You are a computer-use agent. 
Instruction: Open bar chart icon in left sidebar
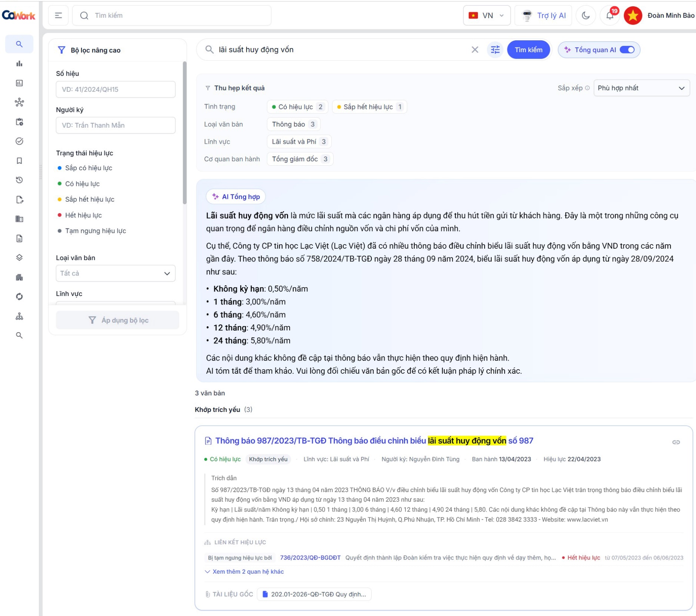click(x=19, y=63)
